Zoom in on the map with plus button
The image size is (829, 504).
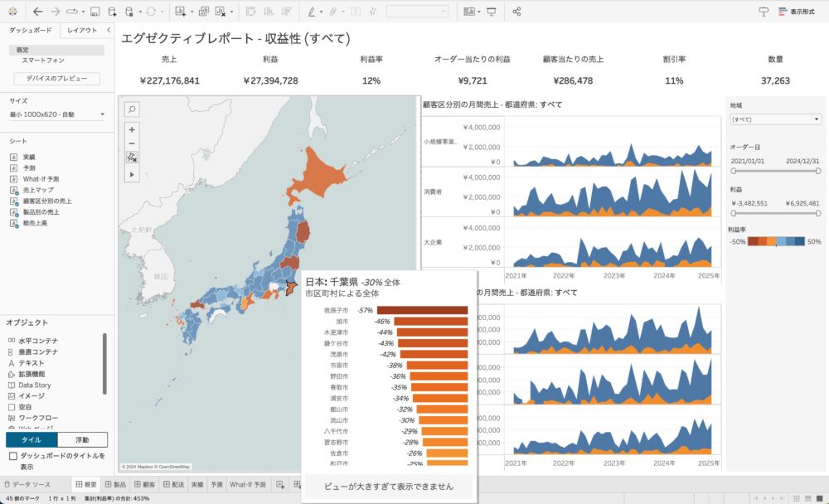click(132, 129)
